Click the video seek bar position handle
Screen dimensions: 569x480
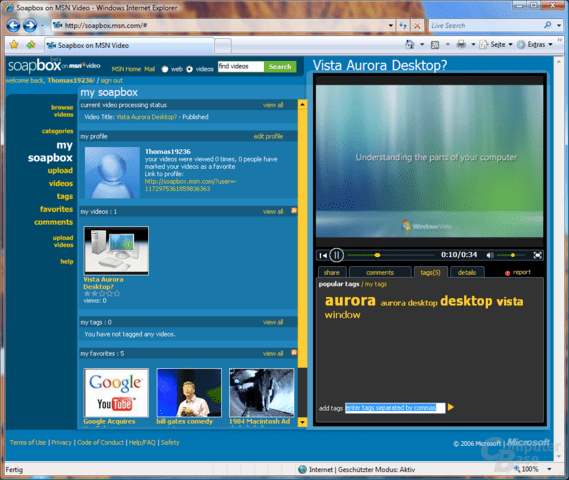(x=377, y=255)
